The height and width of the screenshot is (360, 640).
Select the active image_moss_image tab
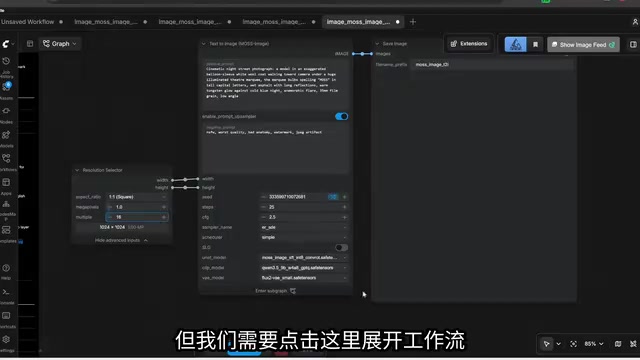click(362, 22)
